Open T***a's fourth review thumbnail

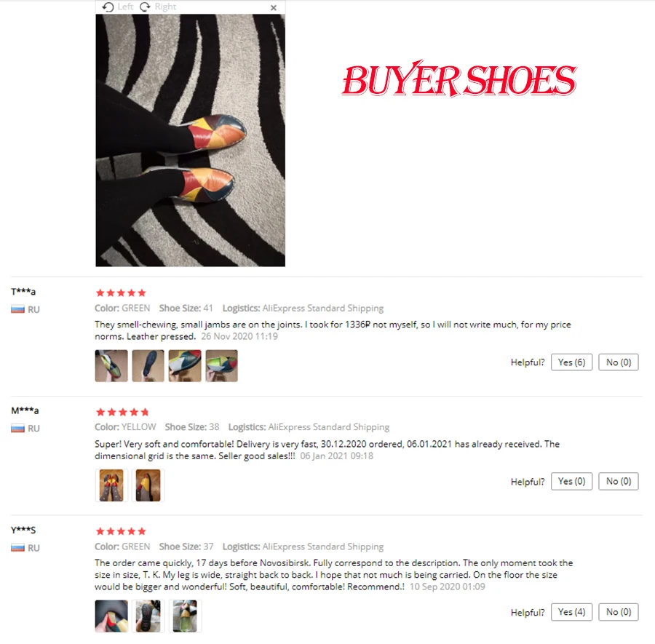[x=221, y=366]
